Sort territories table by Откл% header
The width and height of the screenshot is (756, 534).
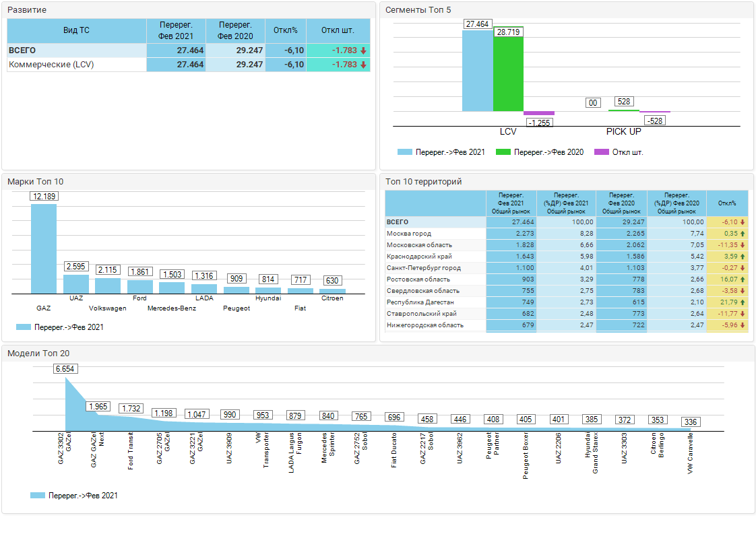tap(727, 203)
